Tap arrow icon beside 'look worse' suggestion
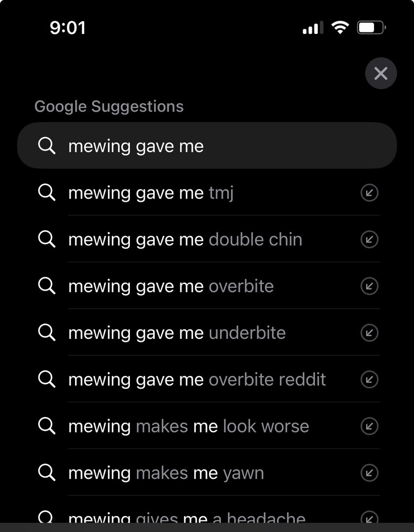The width and height of the screenshot is (414, 532). pyautogui.click(x=369, y=426)
